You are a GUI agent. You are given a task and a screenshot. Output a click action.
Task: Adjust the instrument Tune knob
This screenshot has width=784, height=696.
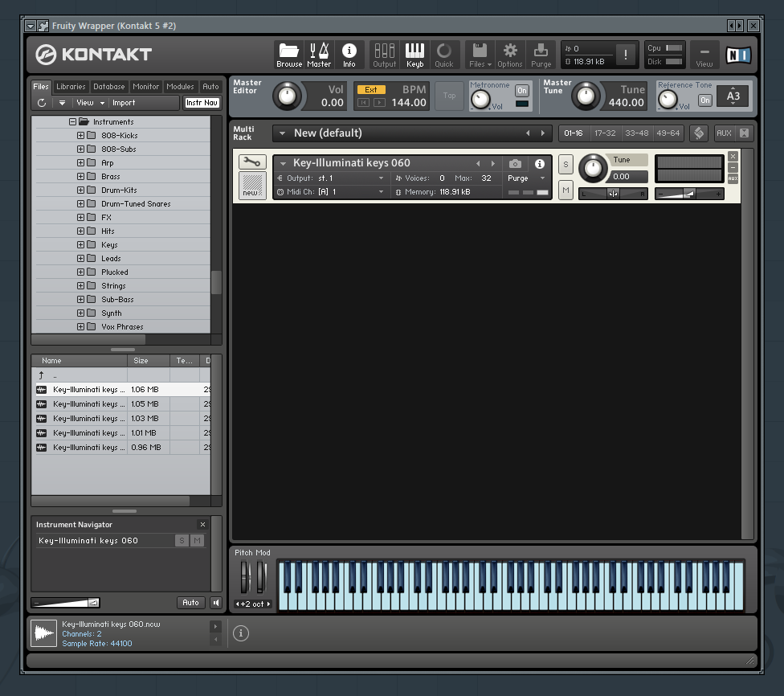[x=593, y=168]
